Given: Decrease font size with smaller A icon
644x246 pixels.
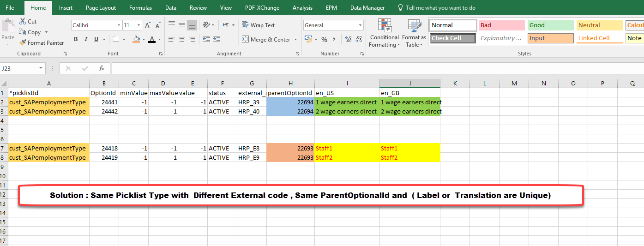Looking at the screenshot, I should 159,25.
